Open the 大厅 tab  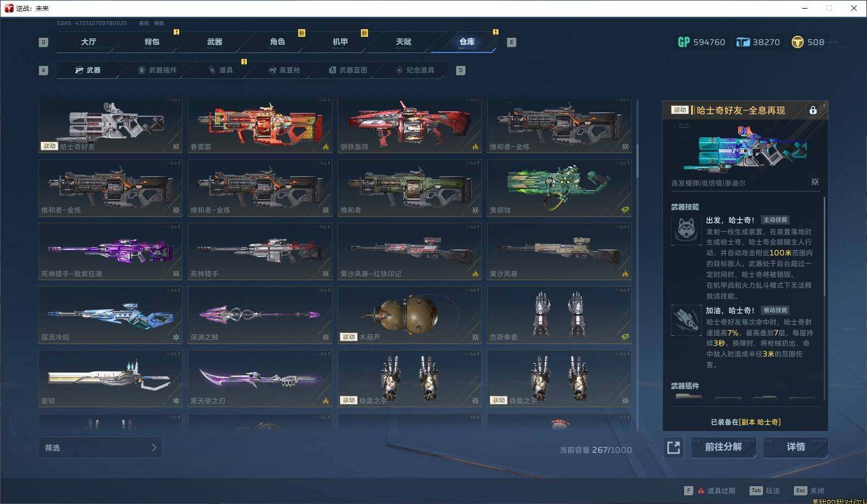click(88, 42)
